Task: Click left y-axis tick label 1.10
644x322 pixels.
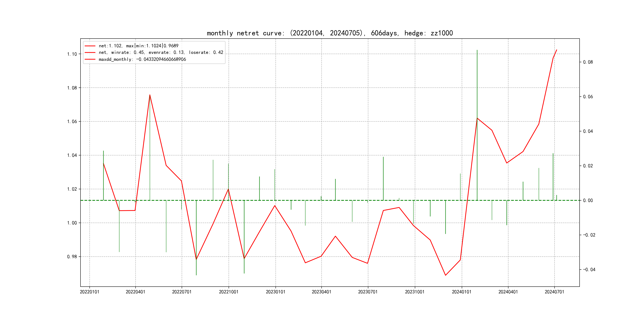Action: point(72,54)
